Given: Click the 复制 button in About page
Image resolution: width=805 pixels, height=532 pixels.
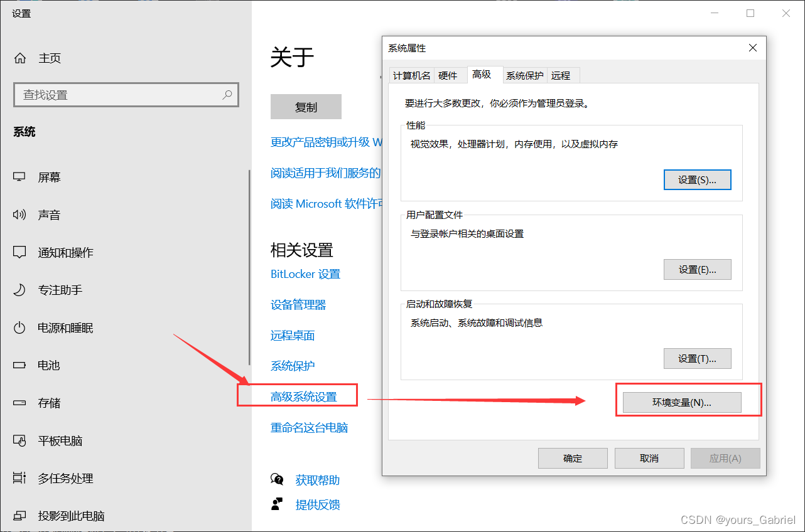Looking at the screenshot, I should click(306, 107).
